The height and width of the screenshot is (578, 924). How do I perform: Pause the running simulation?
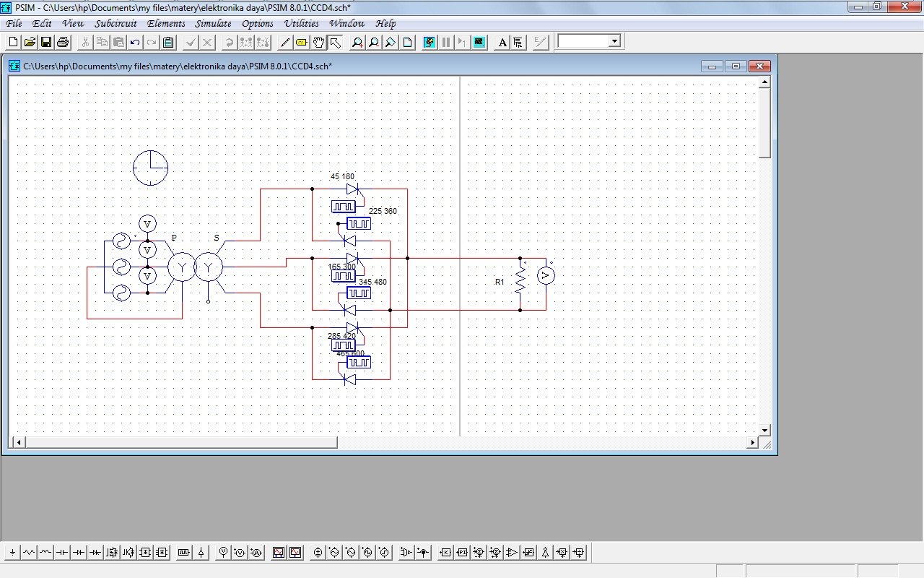[445, 41]
